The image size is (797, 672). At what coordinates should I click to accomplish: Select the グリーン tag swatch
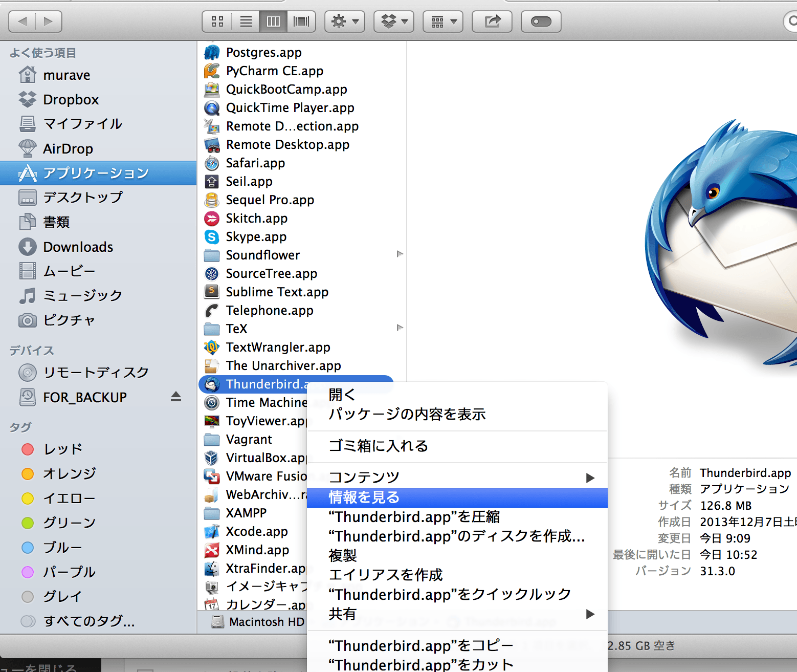point(28,523)
